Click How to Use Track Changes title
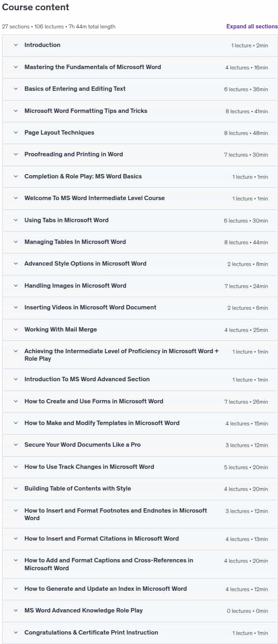The width and height of the screenshot is (278, 644). 89,467
